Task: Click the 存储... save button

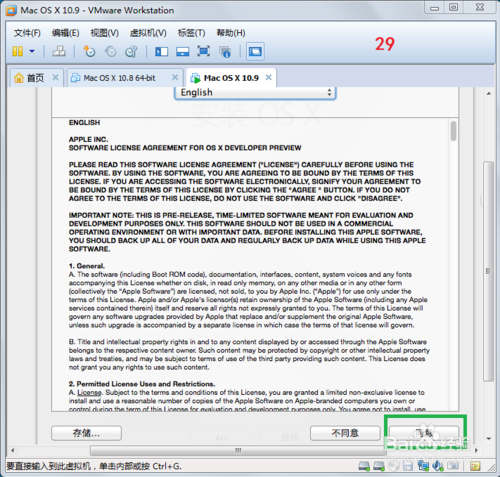Action: [x=86, y=433]
